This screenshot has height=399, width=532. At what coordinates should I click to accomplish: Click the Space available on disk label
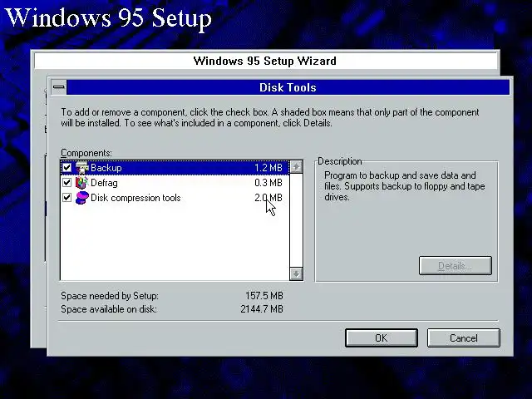tap(109, 309)
